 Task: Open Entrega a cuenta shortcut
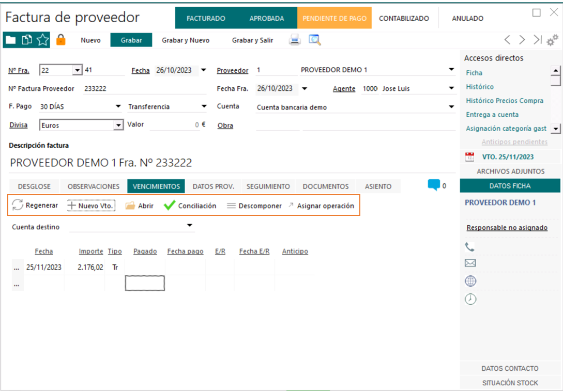[492, 115]
